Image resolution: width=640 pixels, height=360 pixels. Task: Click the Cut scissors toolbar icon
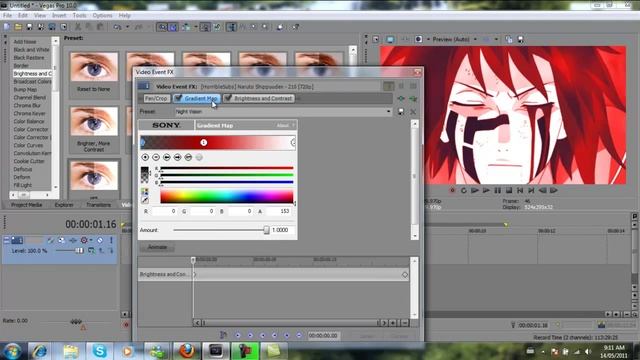(78, 27)
